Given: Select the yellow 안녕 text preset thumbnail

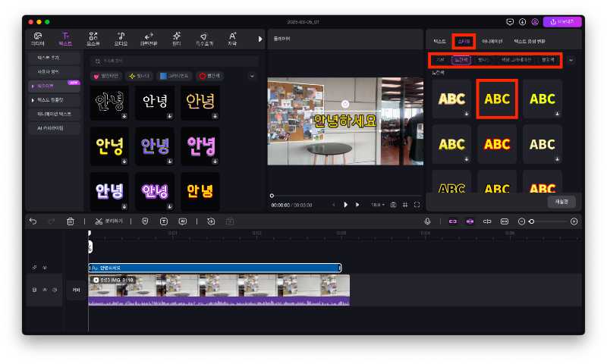Looking at the screenshot, I should [200, 101].
